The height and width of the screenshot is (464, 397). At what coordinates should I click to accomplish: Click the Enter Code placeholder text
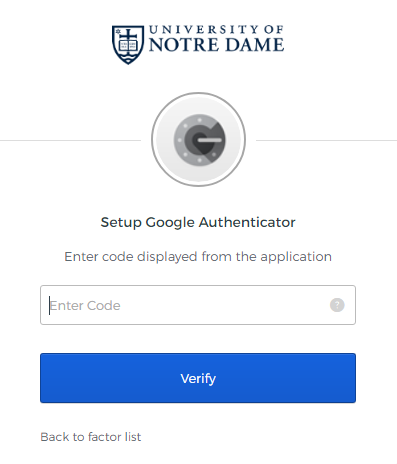(x=85, y=305)
